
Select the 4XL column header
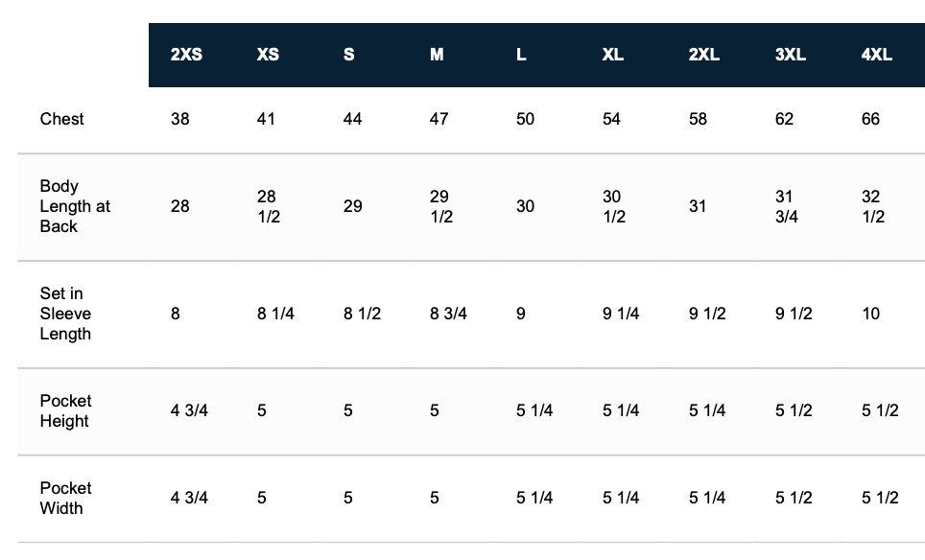(876, 55)
